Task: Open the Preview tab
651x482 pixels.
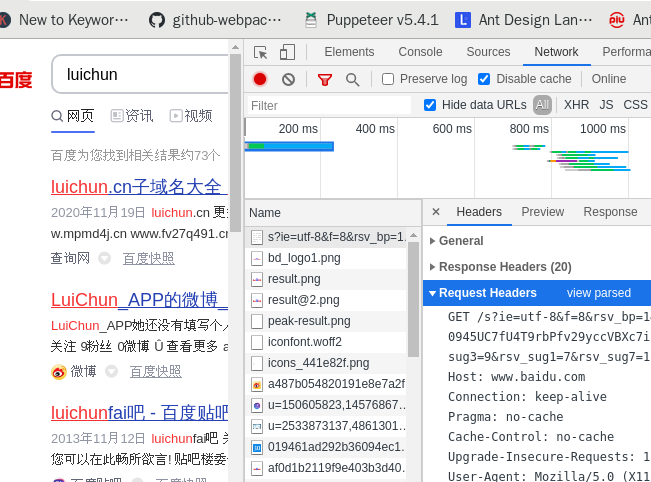Action: 543,212
